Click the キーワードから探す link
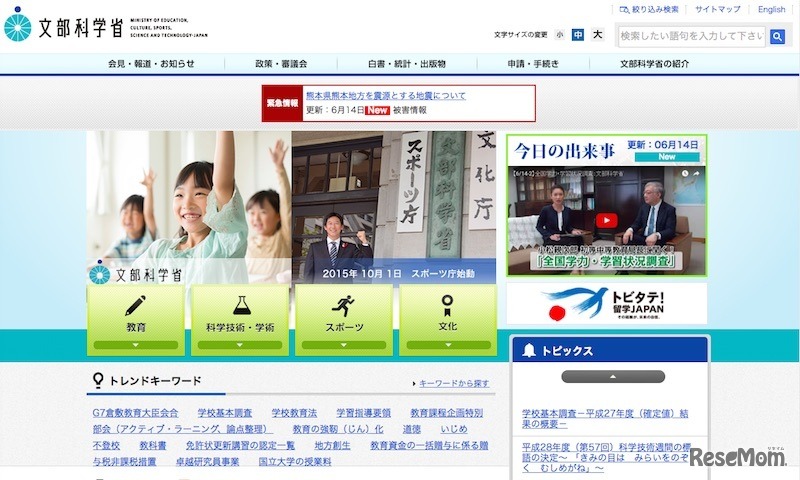Viewport: 800px width, 480px height. coord(454,383)
